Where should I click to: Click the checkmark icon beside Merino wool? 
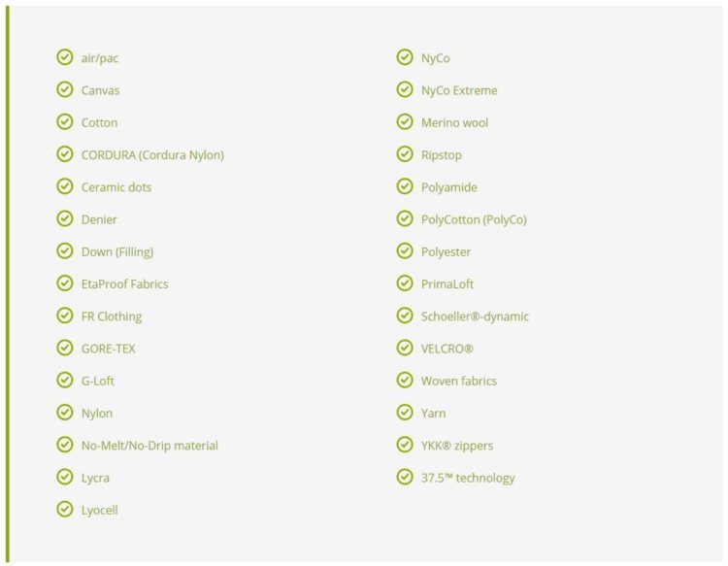[405, 122]
